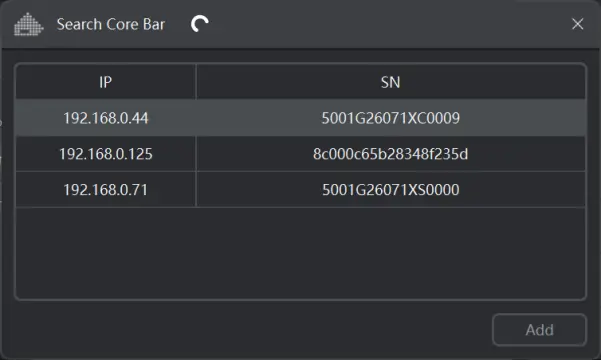Screen dimensions: 601x361
Task: Click the Search Core Bar title text
Action: click(111, 24)
